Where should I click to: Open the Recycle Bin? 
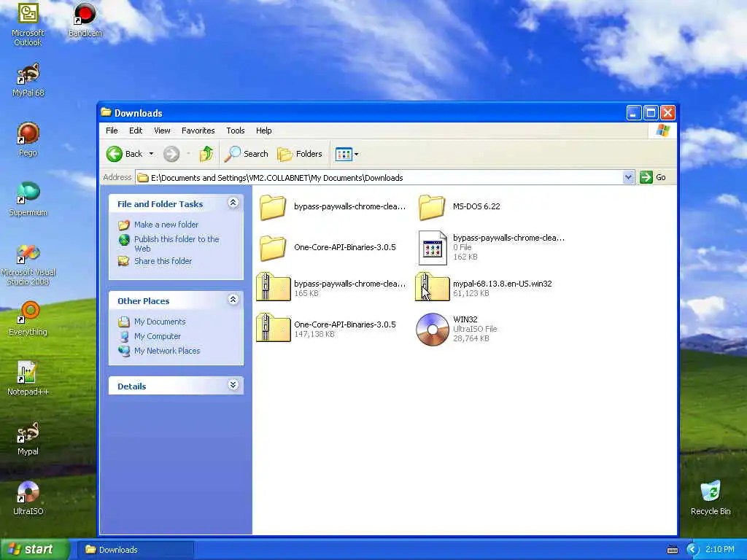pos(711,498)
